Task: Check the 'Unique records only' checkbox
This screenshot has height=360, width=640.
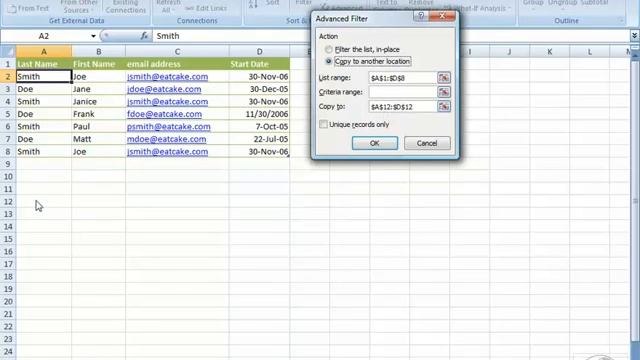Action: coord(323,124)
